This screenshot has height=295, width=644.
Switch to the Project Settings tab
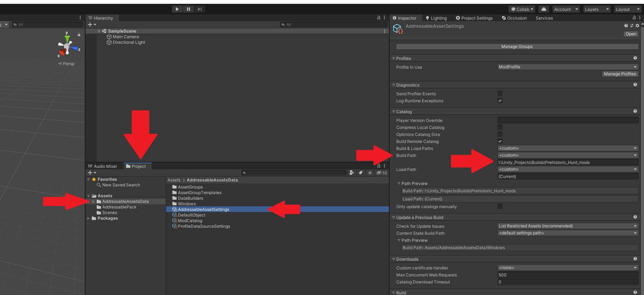474,18
